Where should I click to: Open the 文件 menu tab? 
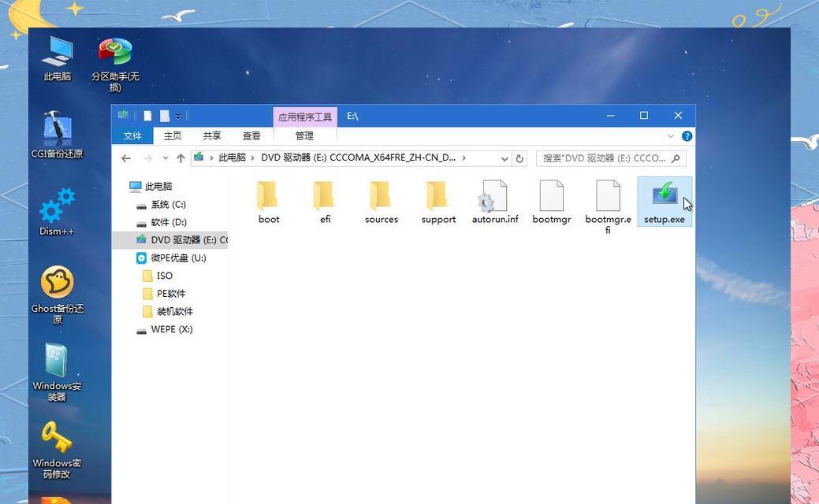click(x=132, y=135)
